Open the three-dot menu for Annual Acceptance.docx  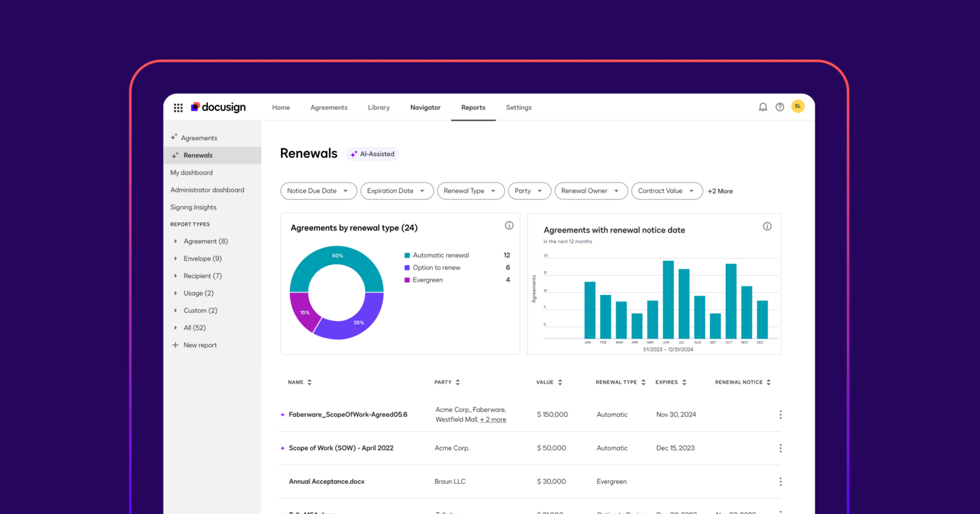click(x=780, y=481)
